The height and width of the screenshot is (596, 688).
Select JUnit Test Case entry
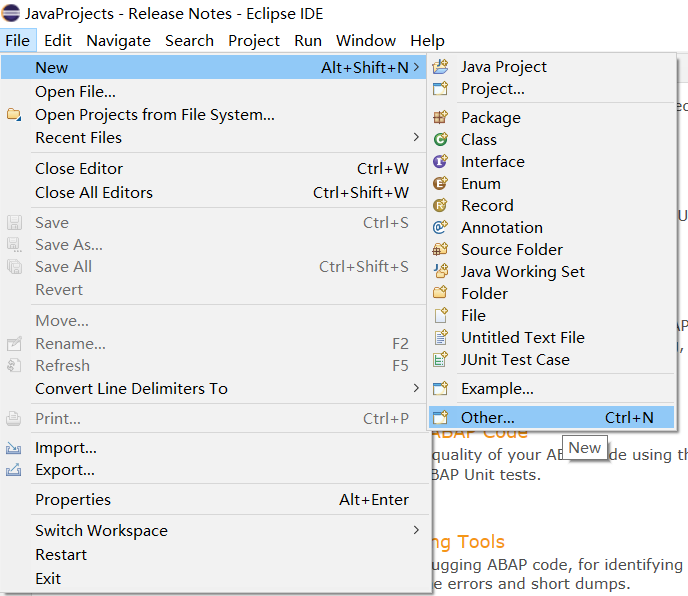(552, 359)
